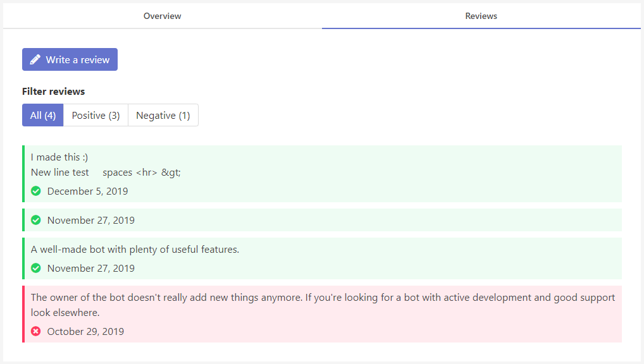Click the December 5, 2019 date
Image resolution: width=644 pixels, height=364 pixels.
tap(87, 191)
